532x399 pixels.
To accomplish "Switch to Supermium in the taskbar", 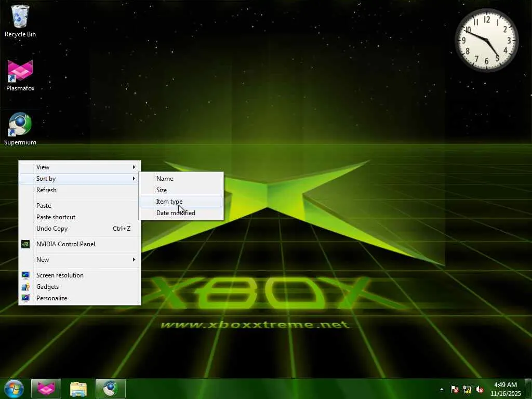I will pos(111,389).
